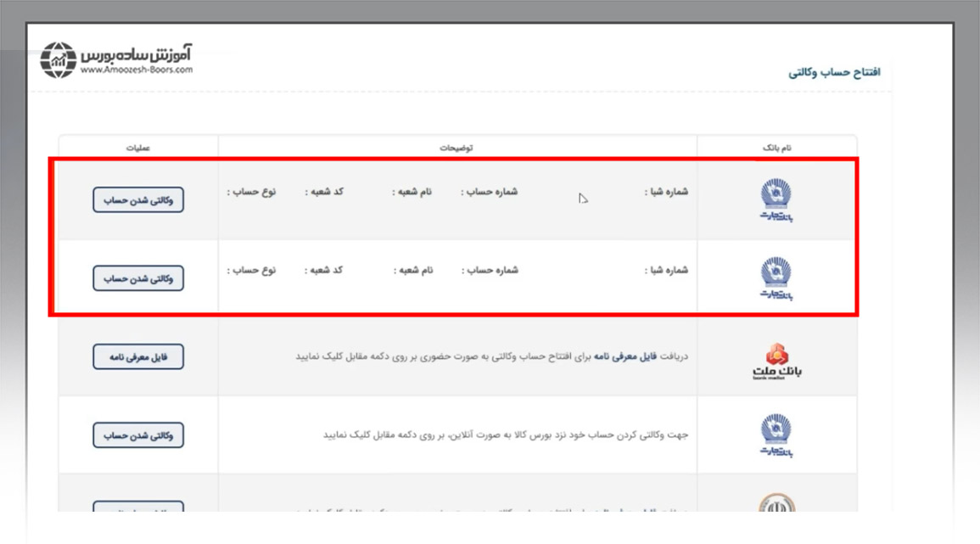Click the Bank Mellat logo
The width and height of the screenshot is (980, 544).
(777, 357)
